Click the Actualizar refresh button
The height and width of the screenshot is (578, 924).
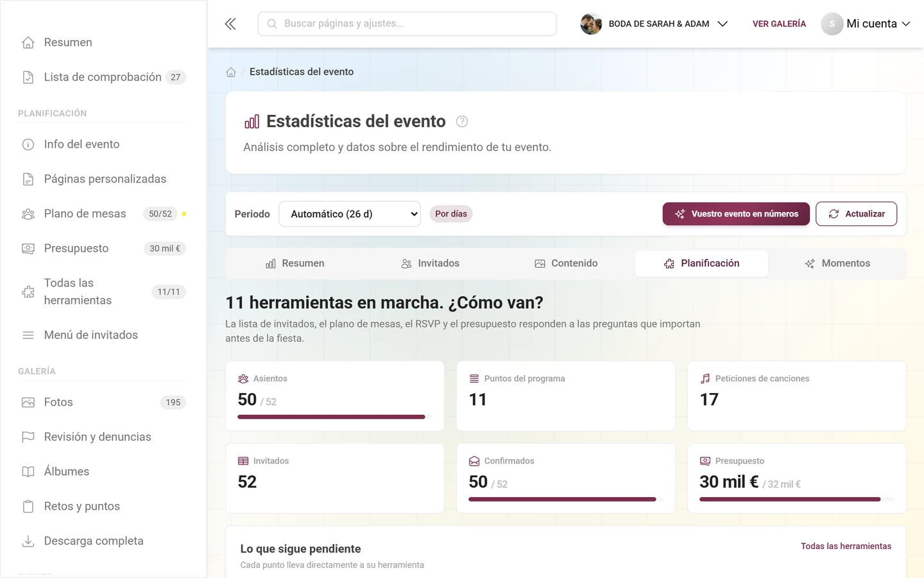click(857, 214)
